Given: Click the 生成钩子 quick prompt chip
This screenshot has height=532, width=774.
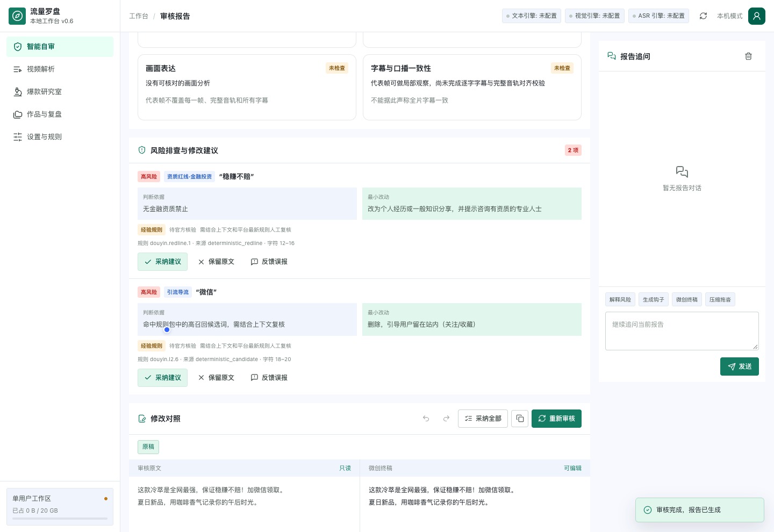Looking at the screenshot, I should (x=654, y=299).
